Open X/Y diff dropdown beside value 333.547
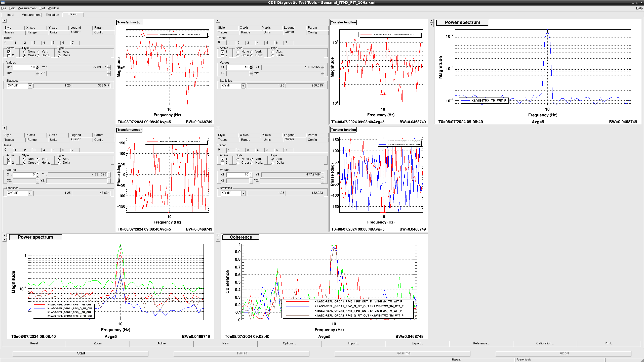This screenshot has width=644, height=362. click(x=30, y=86)
